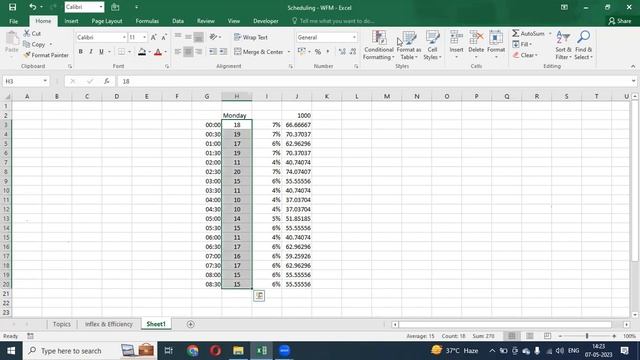640x360 pixels.
Task: Copy the selected cells
Action: click(x=34, y=44)
